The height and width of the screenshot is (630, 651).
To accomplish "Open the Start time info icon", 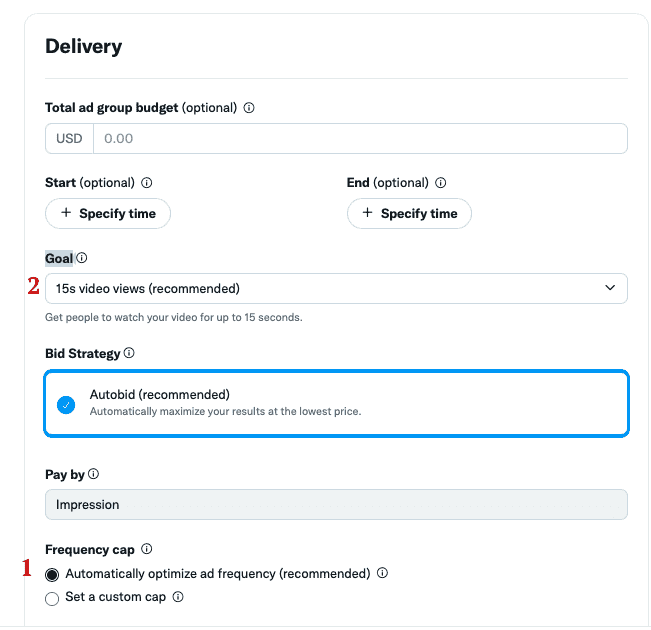I will click(x=147, y=183).
